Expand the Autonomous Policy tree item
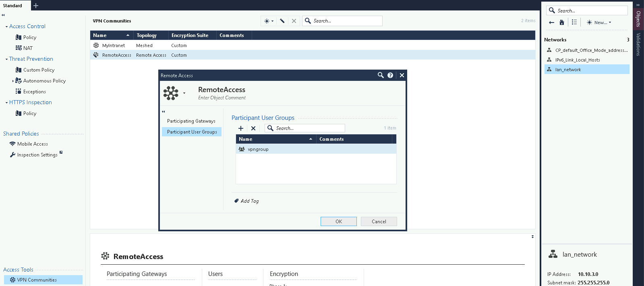644x286 pixels. point(13,81)
